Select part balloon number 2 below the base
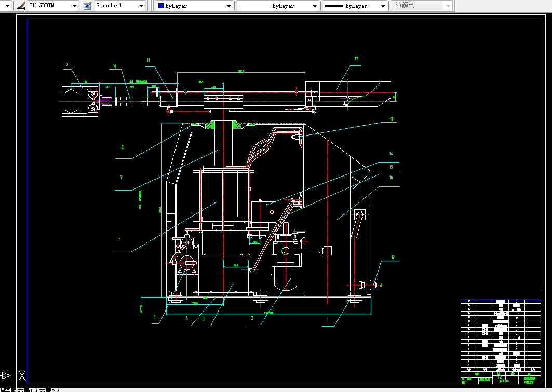The height and width of the screenshot is (392, 552). 252,318
